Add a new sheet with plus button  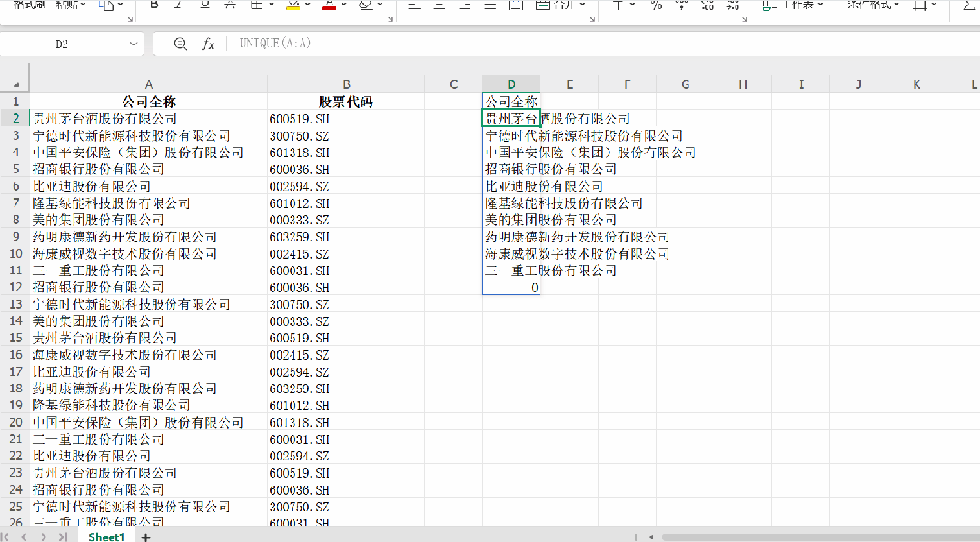(145, 537)
